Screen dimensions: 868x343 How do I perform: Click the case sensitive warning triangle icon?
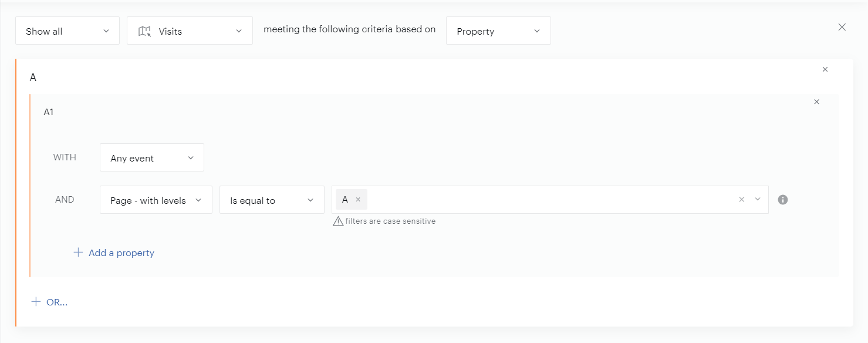coord(338,221)
